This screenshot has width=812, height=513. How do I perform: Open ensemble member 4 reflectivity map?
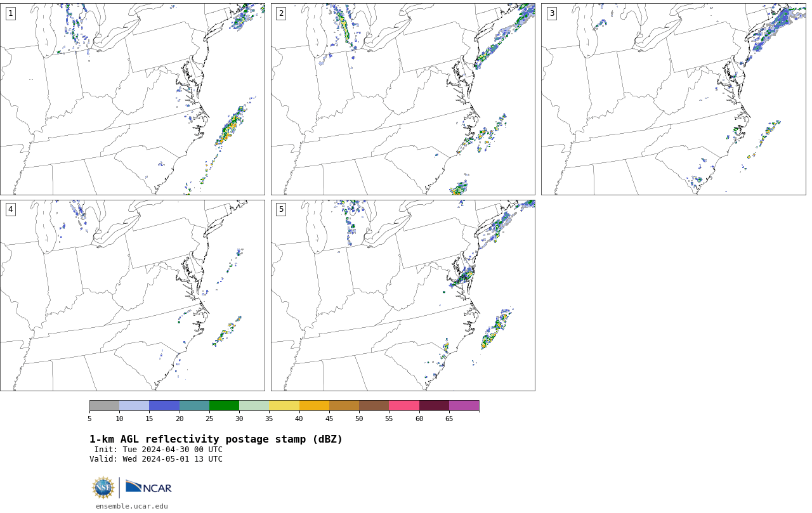pos(133,295)
